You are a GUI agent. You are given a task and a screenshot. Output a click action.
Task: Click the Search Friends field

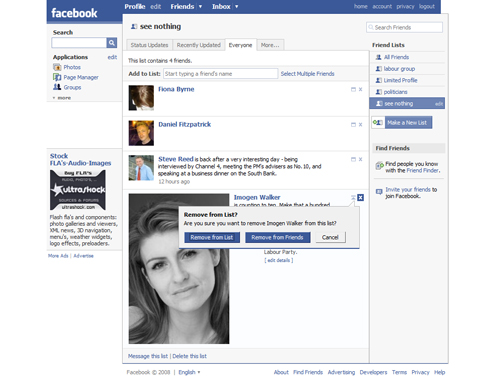pyautogui.click(x=404, y=27)
